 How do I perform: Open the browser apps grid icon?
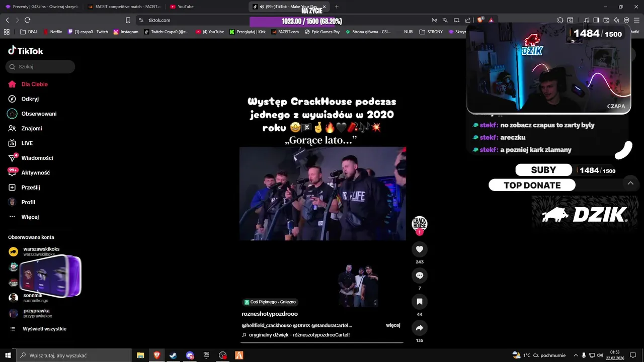pyautogui.click(x=7, y=32)
